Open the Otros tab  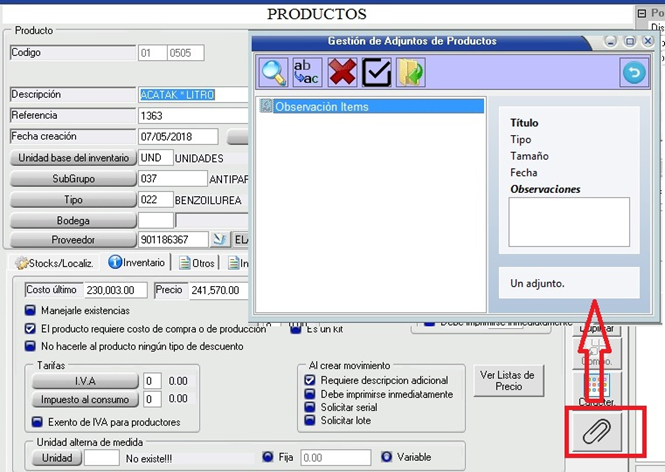coord(196,263)
